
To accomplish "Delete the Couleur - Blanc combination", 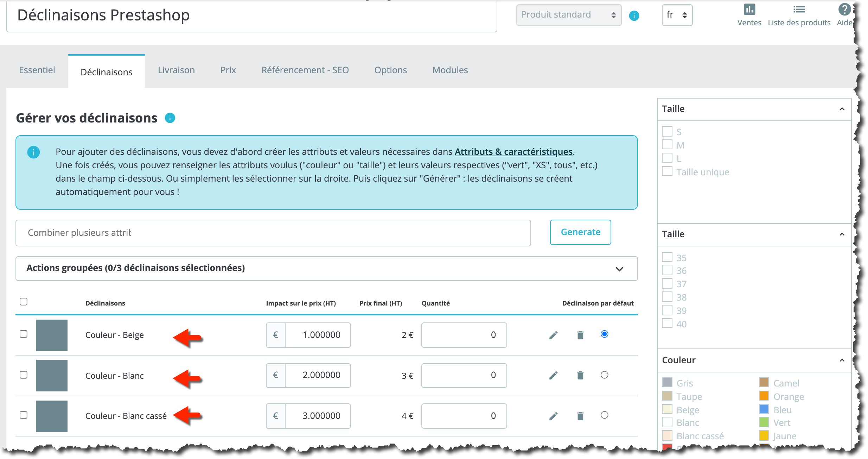I will tap(580, 376).
